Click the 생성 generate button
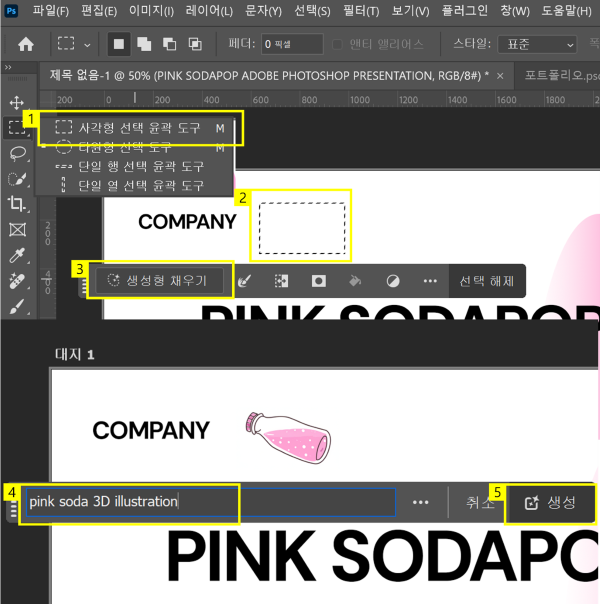 point(550,503)
